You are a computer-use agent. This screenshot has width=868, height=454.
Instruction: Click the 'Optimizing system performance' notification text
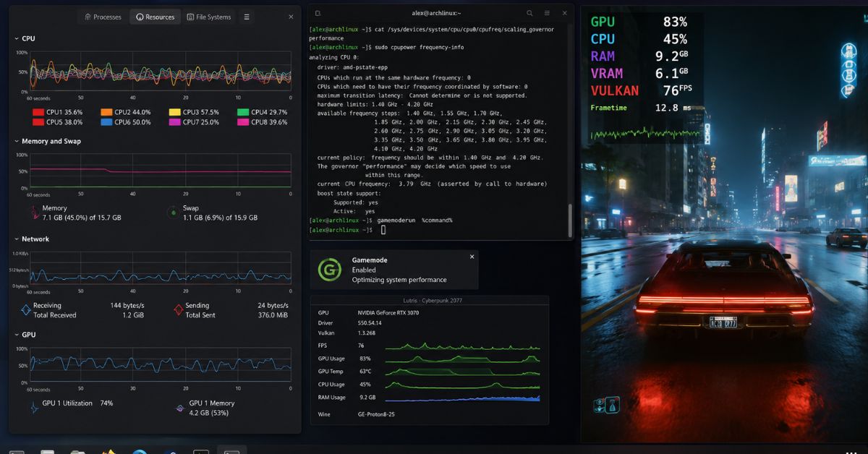coord(399,280)
